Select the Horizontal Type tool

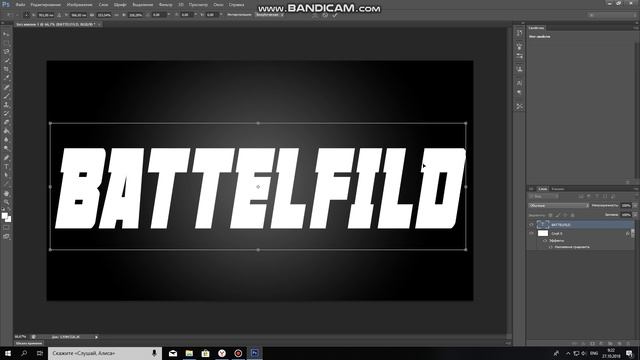6,167
